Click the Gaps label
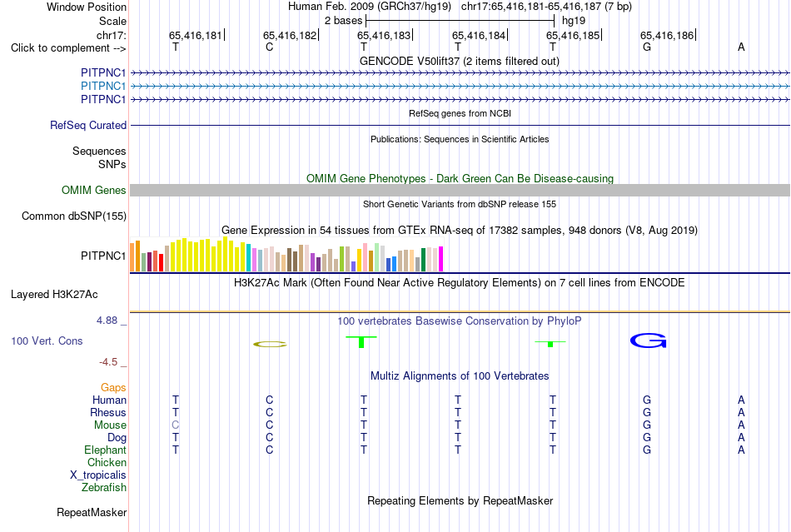Image resolution: width=791 pixels, height=532 pixels. [113, 387]
